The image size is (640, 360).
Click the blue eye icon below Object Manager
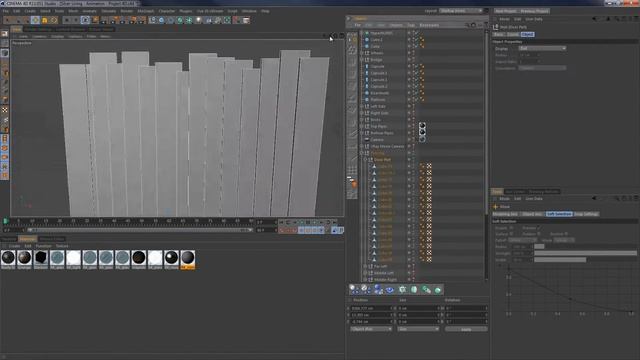point(390,290)
